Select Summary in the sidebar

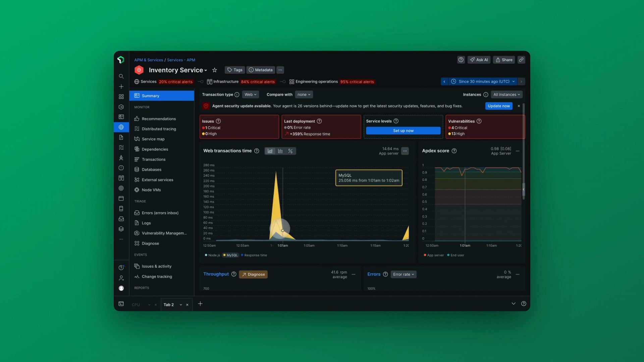pos(162,96)
